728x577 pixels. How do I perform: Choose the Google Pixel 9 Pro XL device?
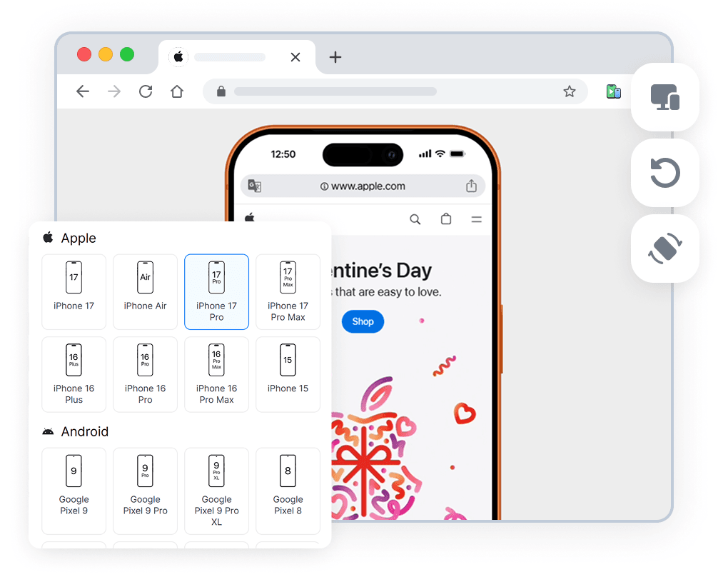tap(216, 491)
